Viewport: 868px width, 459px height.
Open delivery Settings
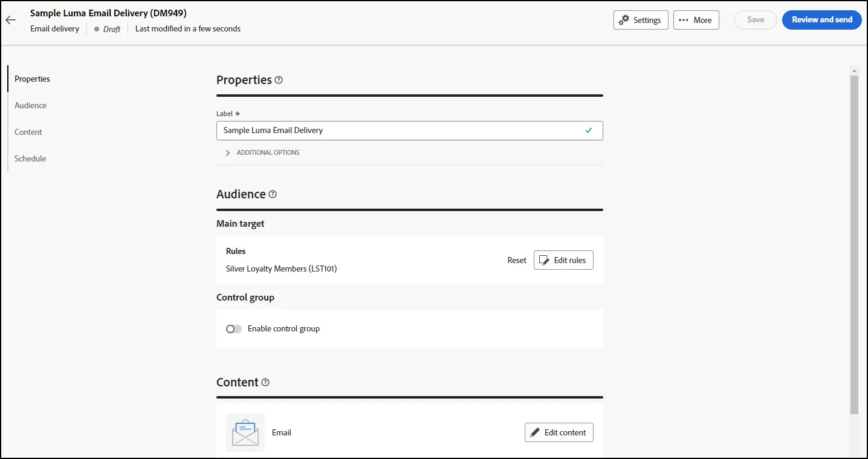click(x=641, y=20)
